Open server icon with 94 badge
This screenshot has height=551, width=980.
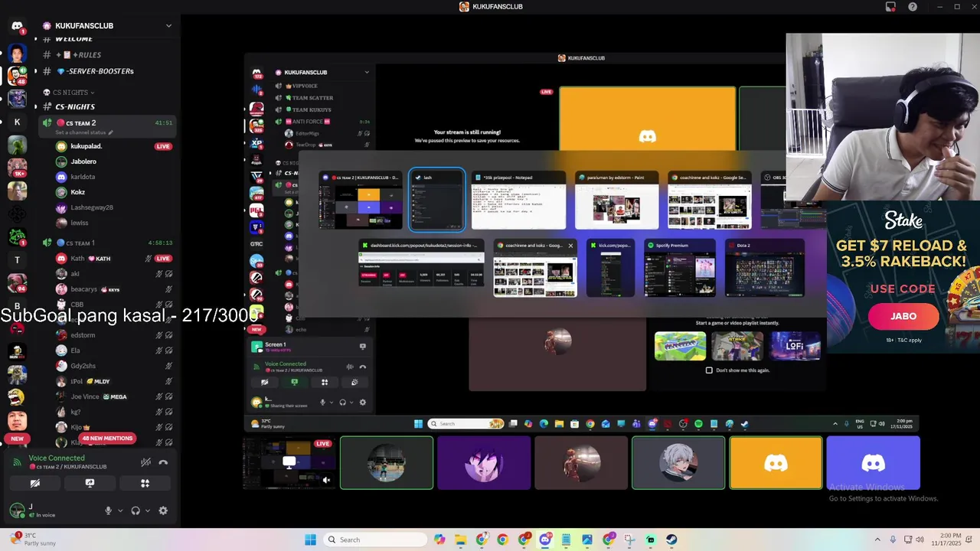(x=17, y=282)
